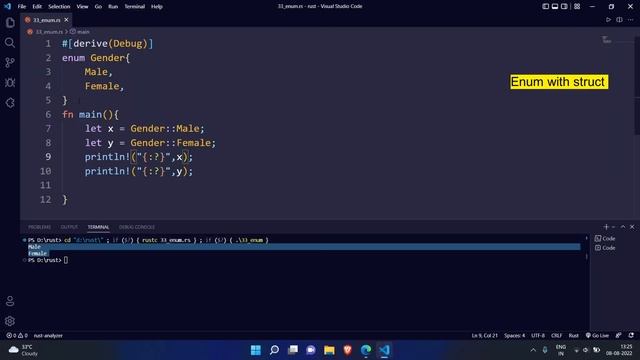Close the bottom panel
Screen dimensions: 640x360
632,227
